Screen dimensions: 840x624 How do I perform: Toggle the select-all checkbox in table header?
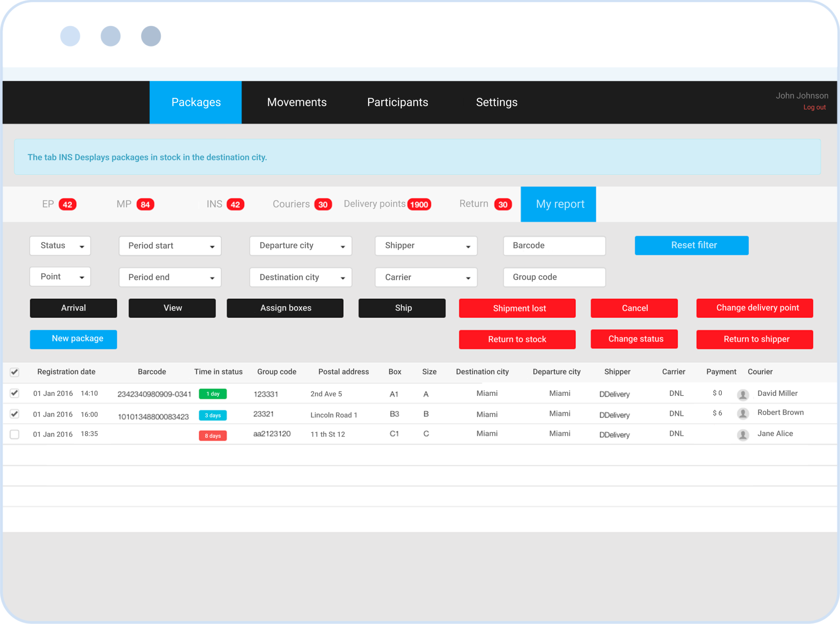(x=14, y=372)
